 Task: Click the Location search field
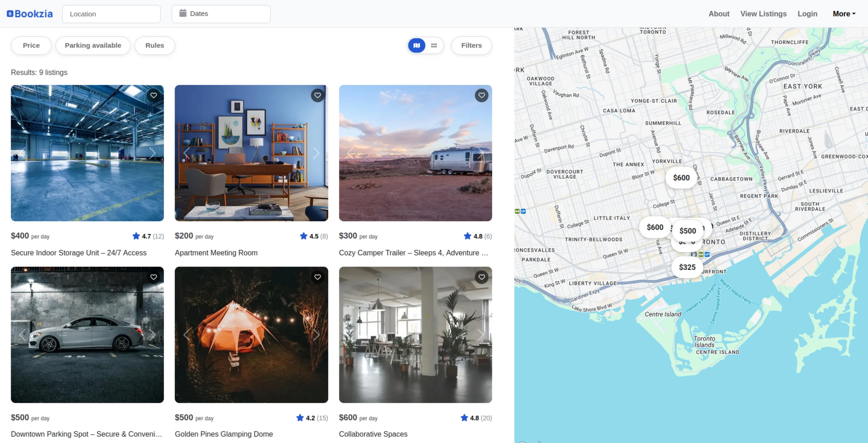(111, 14)
